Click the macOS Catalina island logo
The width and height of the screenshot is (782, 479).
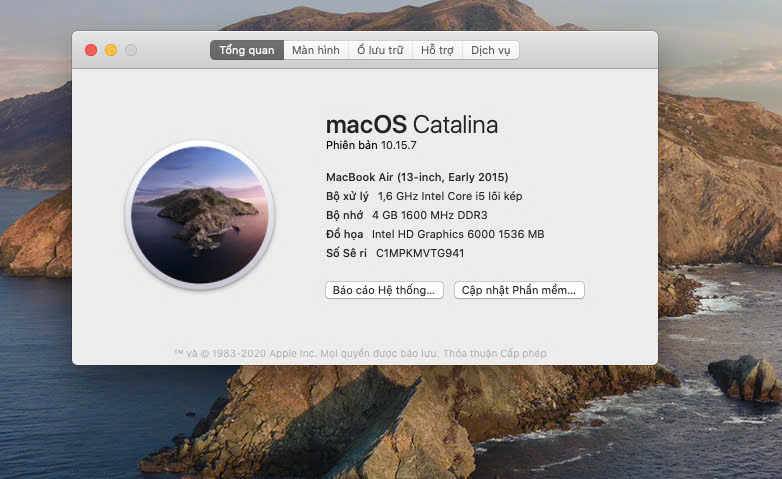coord(199,214)
